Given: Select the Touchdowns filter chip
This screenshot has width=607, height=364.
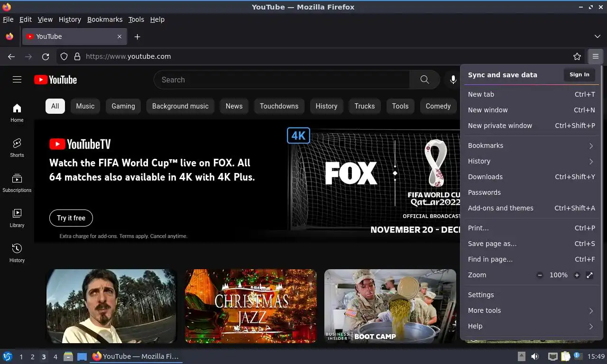Looking at the screenshot, I should pyautogui.click(x=279, y=106).
